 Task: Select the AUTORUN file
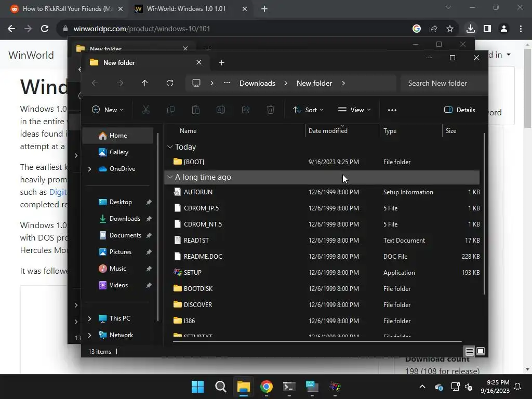[x=322, y=192]
